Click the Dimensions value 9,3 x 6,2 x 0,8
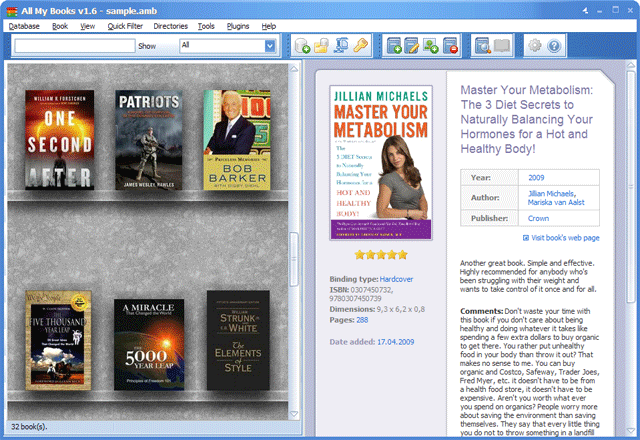The image size is (640, 440). click(x=401, y=309)
